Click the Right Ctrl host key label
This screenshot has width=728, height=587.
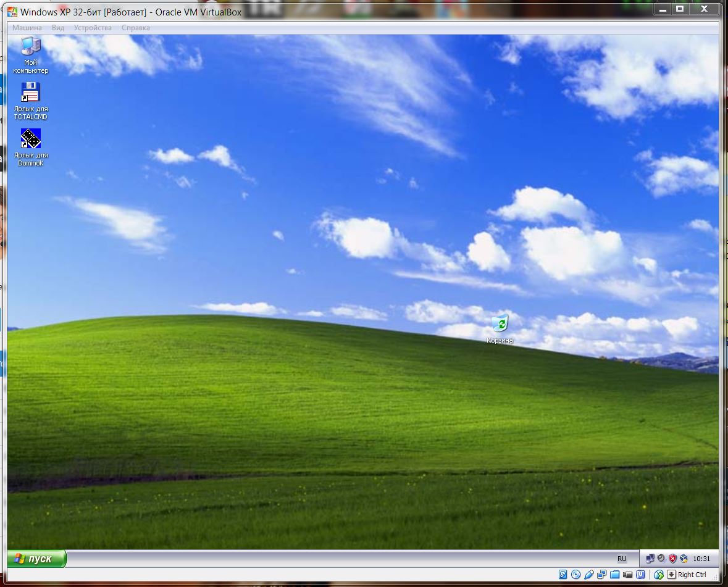pyautogui.click(x=692, y=575)
